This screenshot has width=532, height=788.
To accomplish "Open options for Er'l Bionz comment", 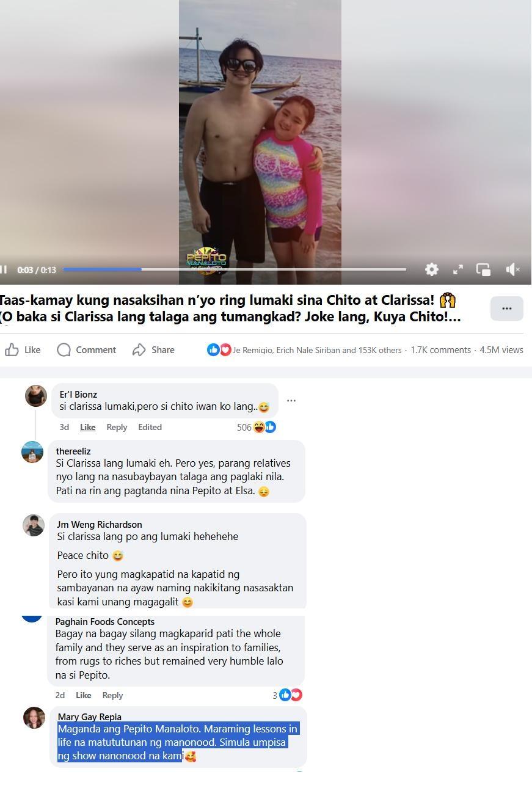I will (291, 401).
